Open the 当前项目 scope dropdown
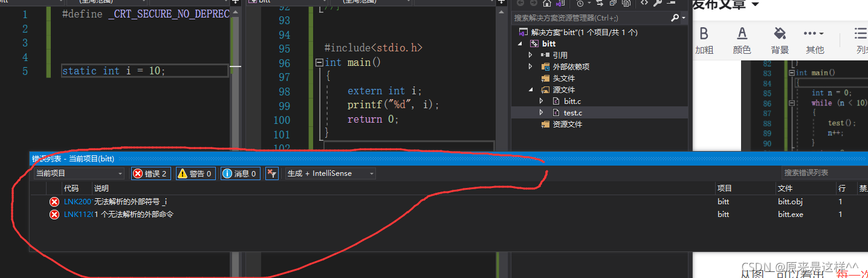The width and height of the screenshot is (868, 278). (79, 173)
